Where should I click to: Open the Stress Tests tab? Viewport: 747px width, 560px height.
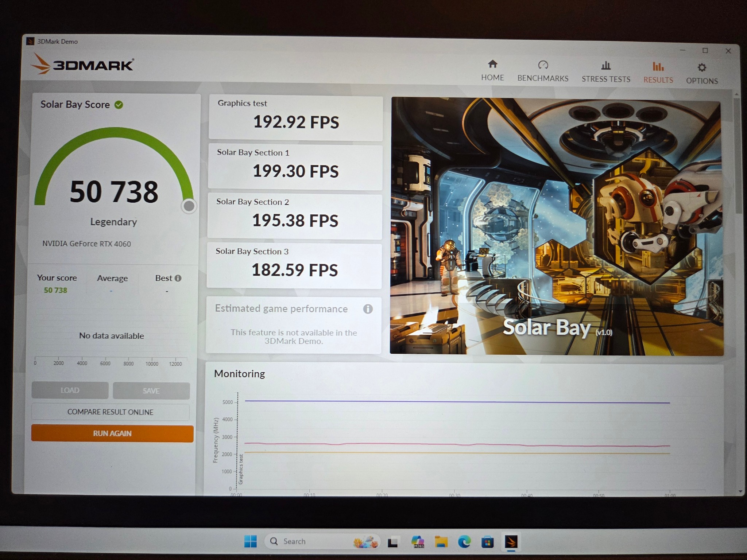point(606,72)
